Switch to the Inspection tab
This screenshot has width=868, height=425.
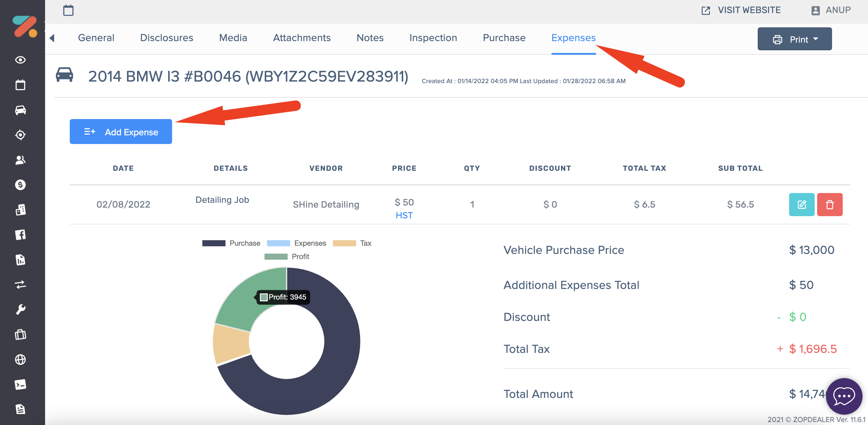point(433,38)
